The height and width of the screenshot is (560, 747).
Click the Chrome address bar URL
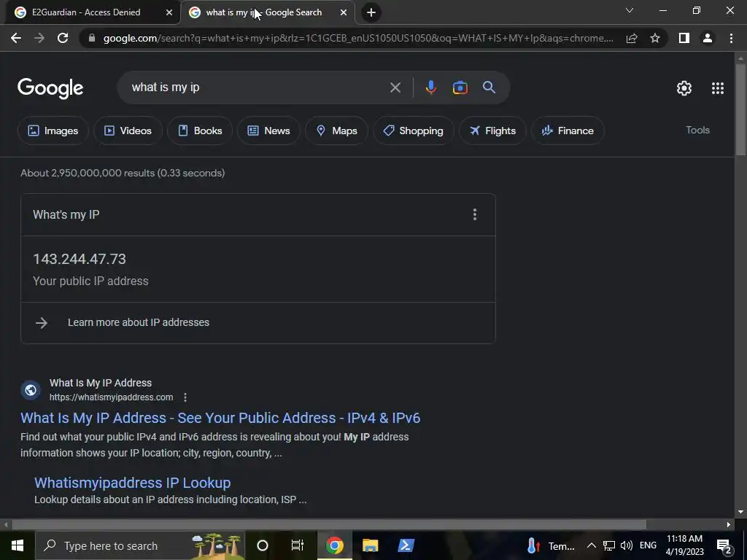357,38
